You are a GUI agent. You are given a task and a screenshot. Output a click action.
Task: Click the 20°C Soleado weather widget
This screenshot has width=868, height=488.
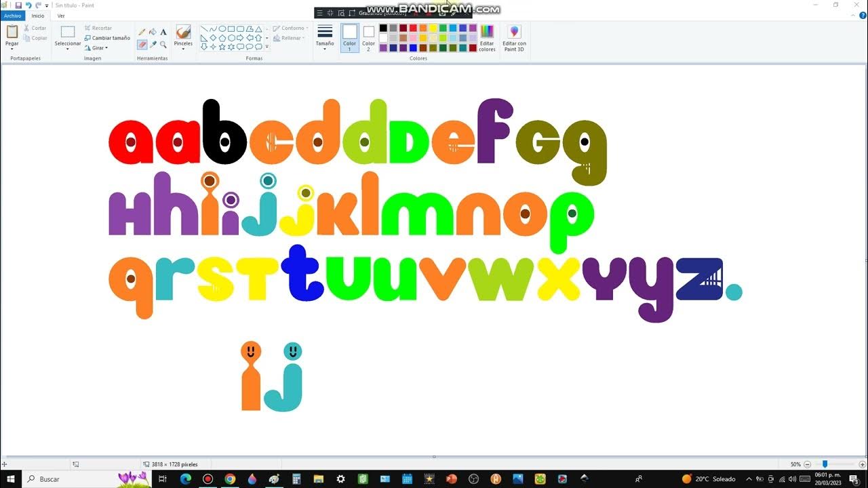pos(709,479)
